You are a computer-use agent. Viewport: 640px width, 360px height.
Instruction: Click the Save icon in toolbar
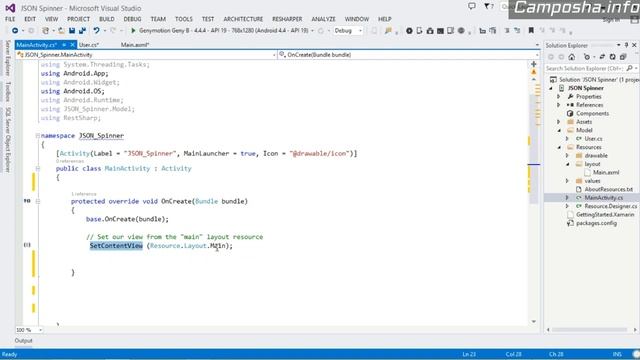click(x=72, y=31)
